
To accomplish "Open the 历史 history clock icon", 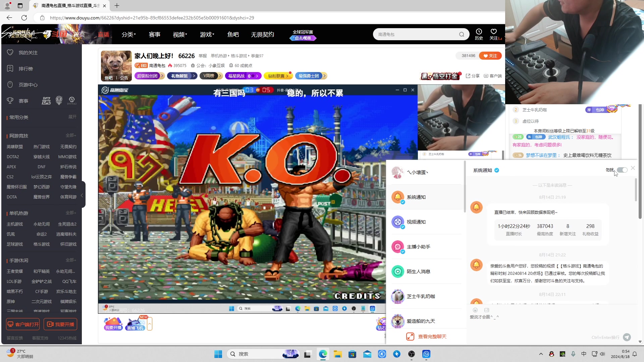I will 479,32.
